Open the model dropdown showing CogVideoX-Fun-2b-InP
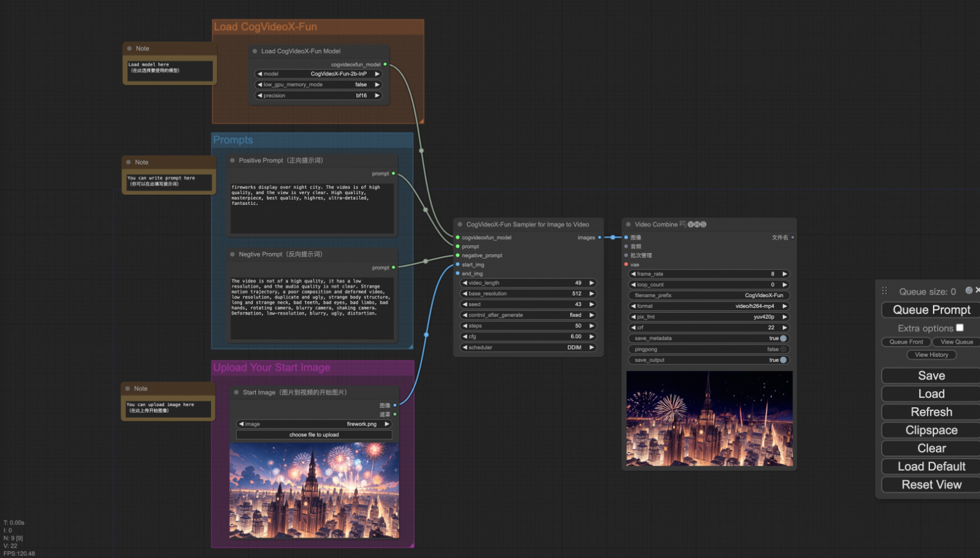 318,74
